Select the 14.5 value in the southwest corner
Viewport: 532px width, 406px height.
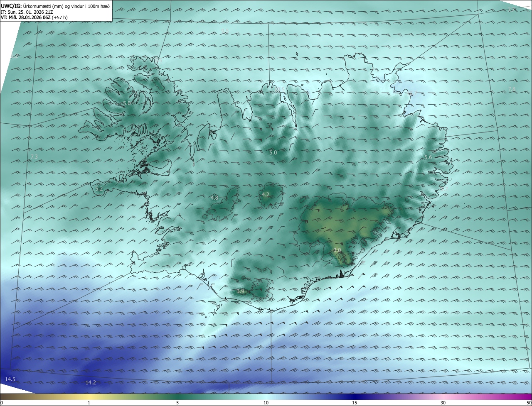10,379
